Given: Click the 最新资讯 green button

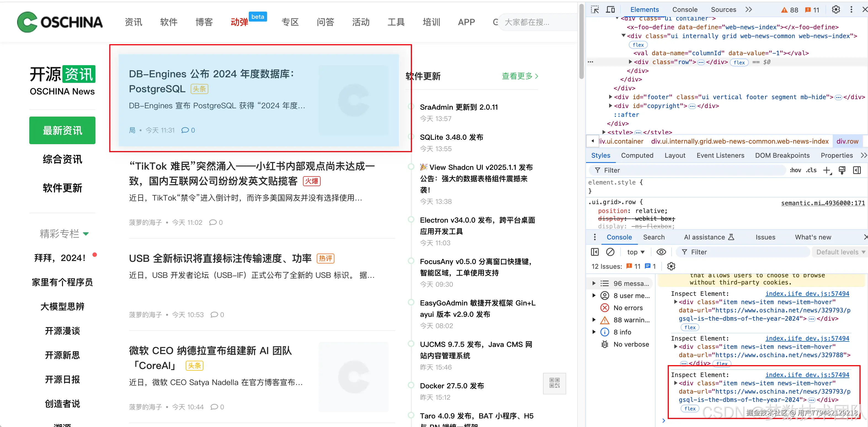Looking at the screenshot, I should 62,131.
